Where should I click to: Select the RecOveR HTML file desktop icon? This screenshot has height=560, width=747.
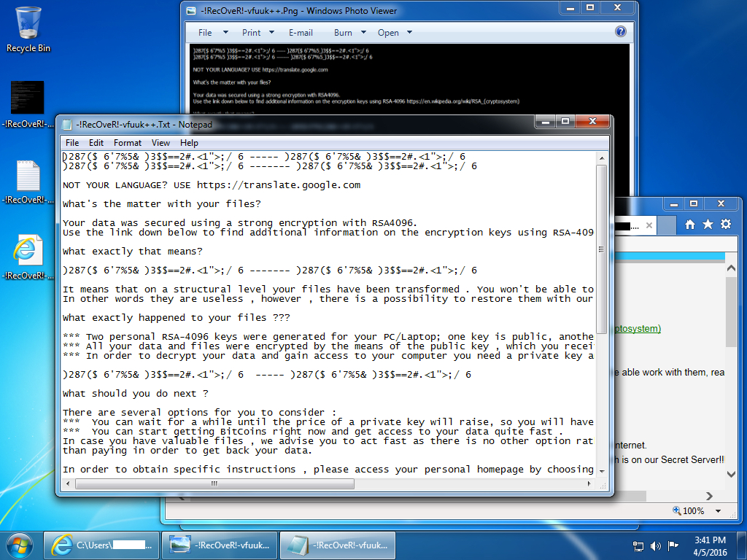tap(28, 251)
